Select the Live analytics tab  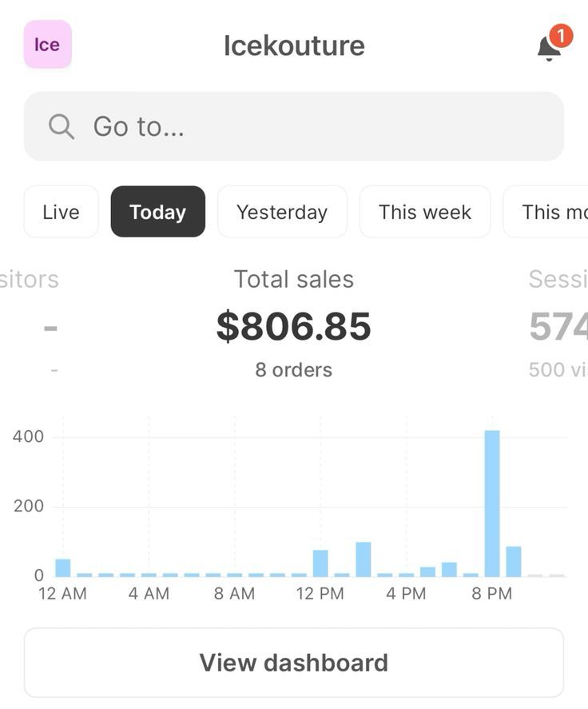click(x=61, y=211)
